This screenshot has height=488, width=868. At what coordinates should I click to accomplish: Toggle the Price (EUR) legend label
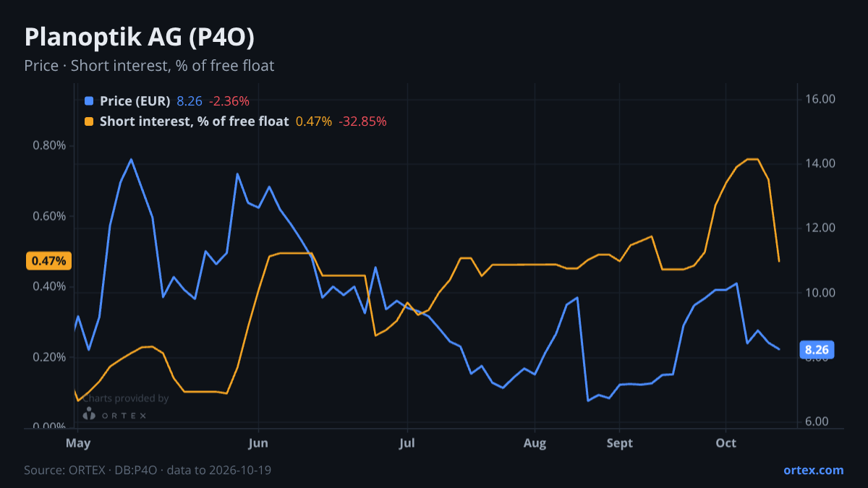click(x=135, y=101)
